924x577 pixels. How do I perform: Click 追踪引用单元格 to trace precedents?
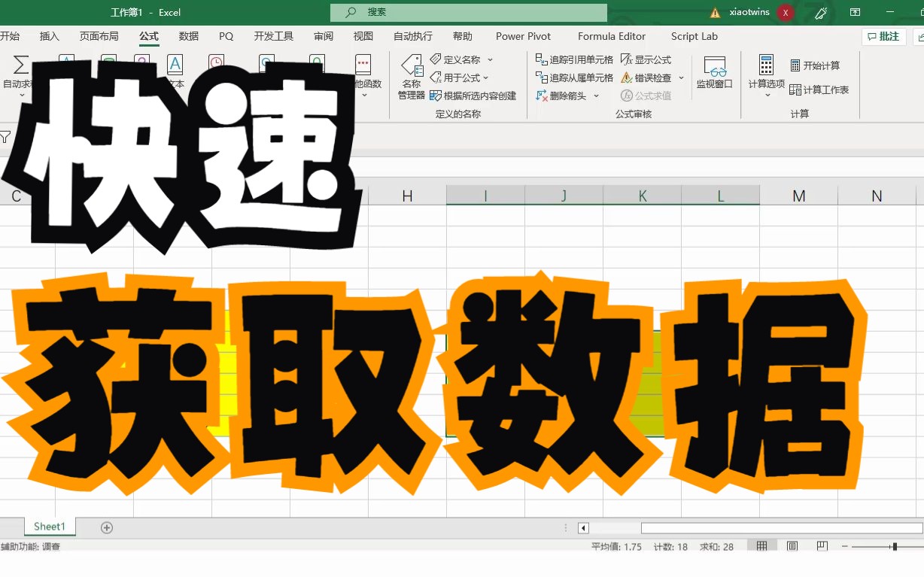tap(574, 59)
